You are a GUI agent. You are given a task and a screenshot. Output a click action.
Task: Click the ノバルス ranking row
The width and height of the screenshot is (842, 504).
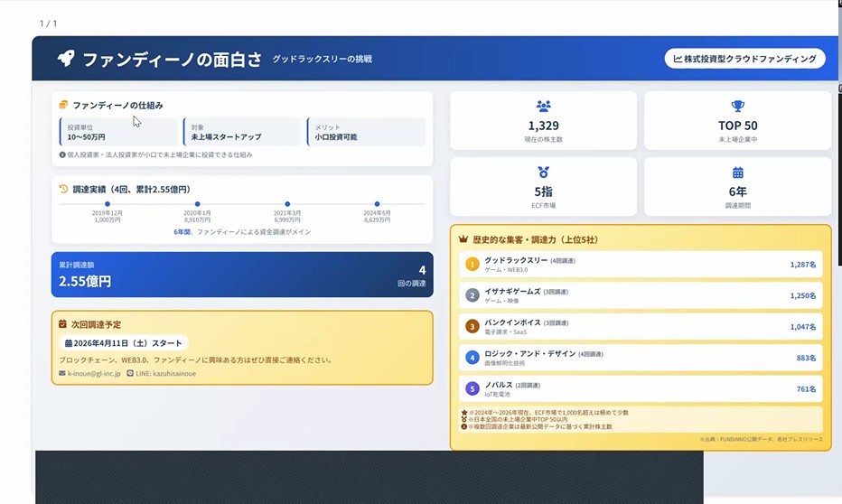[641, 388]
